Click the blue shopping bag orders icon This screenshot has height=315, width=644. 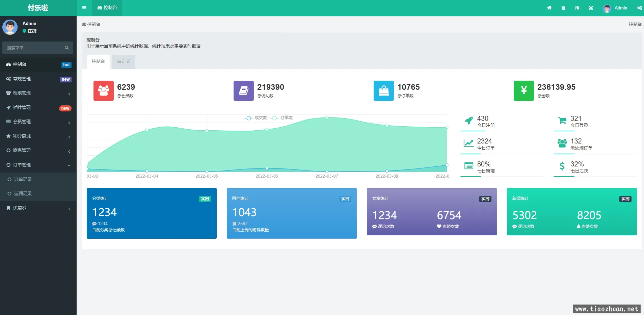383,90
